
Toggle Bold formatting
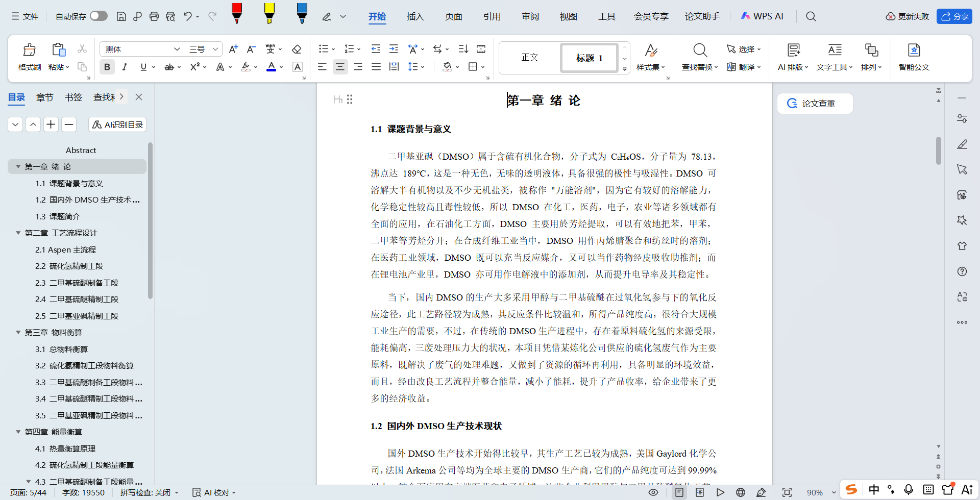[x=107, y=67]
